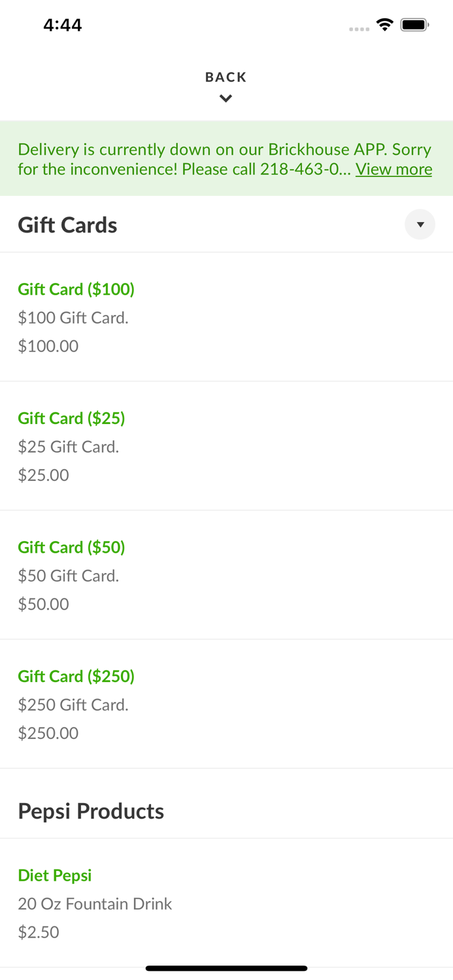Click the down chevron beneath BACK
Image resolution: width=453 pixels, height=980 pixels.
[226, 99]
